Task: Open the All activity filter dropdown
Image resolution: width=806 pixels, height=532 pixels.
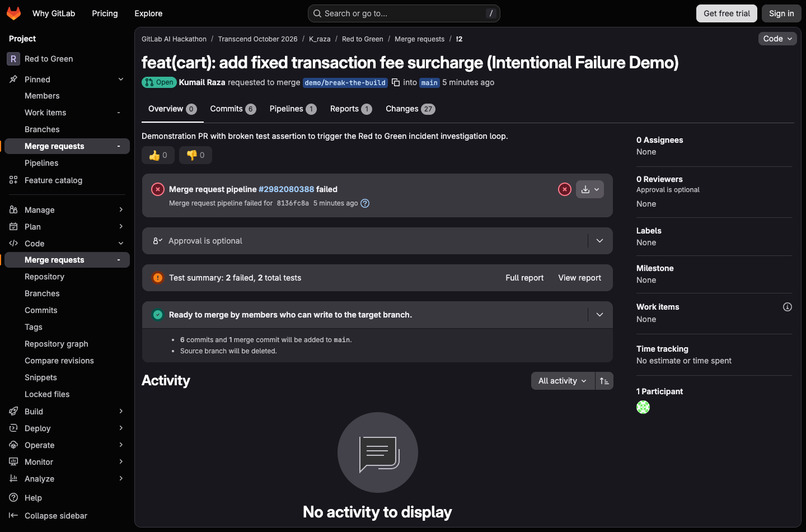Action: click(562, 381)
